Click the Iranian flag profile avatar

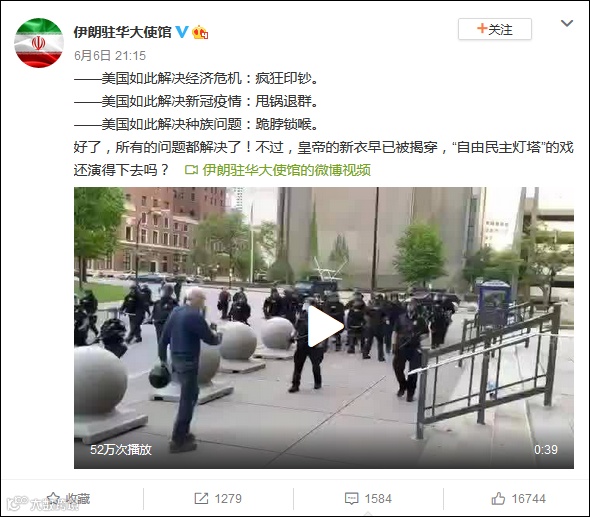pyautogui.click(x=39, y=43)
